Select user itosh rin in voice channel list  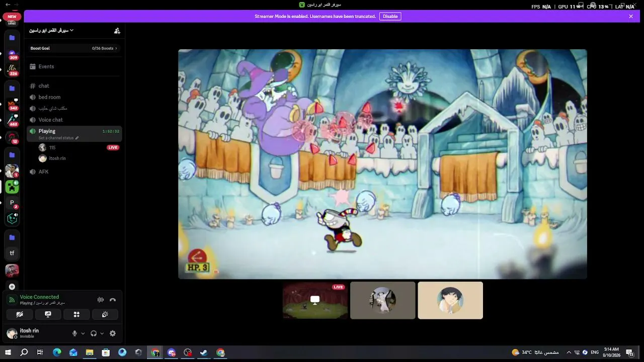(78, 158)
